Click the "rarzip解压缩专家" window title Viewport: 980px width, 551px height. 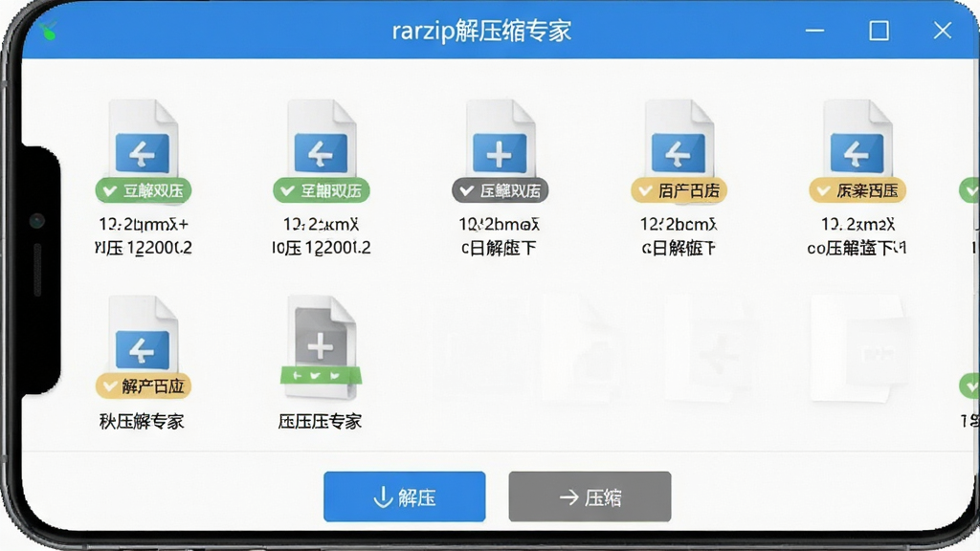pyautogui.click(x=481, y=31)
